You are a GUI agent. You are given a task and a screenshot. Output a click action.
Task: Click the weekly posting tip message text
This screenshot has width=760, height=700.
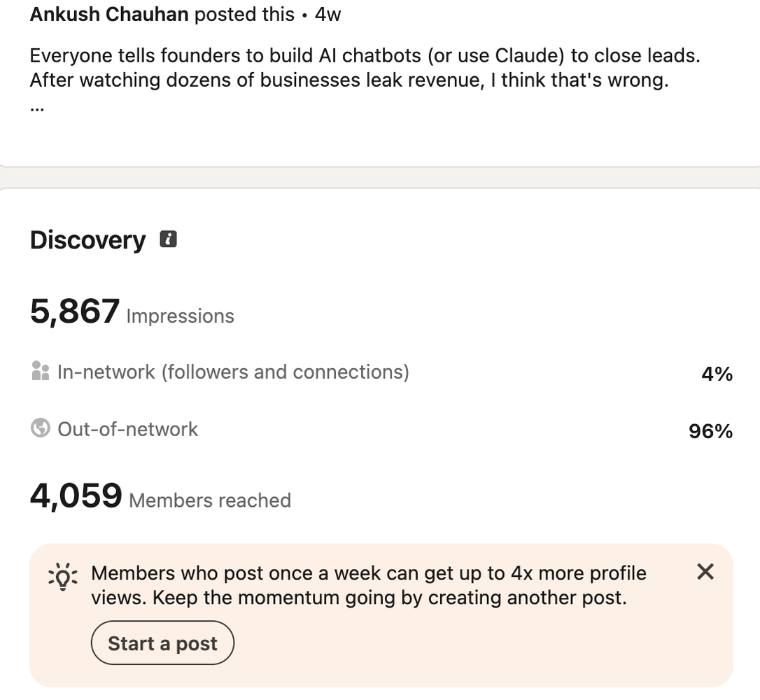pyautogui.click(x=368, y=585)
